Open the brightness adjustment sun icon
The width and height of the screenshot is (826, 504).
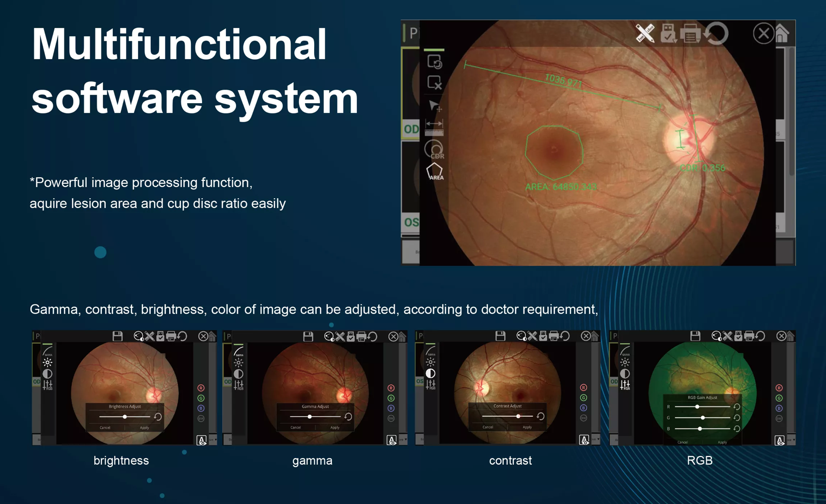[x=47, y=362]
